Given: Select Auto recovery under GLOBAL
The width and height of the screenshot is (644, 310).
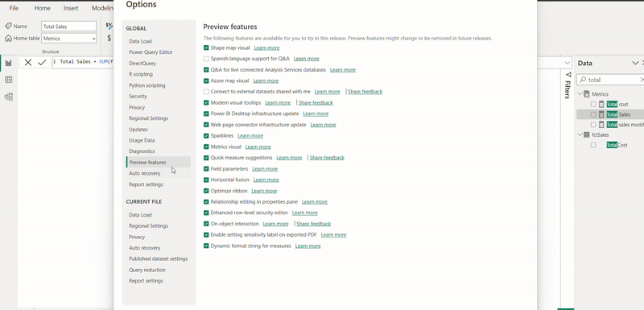Looking at the screenshot, I should (x=145, y=173).
